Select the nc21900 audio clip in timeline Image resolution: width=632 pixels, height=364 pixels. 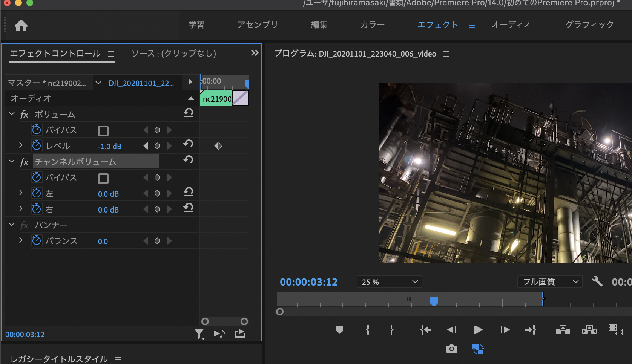pos(216,98)
